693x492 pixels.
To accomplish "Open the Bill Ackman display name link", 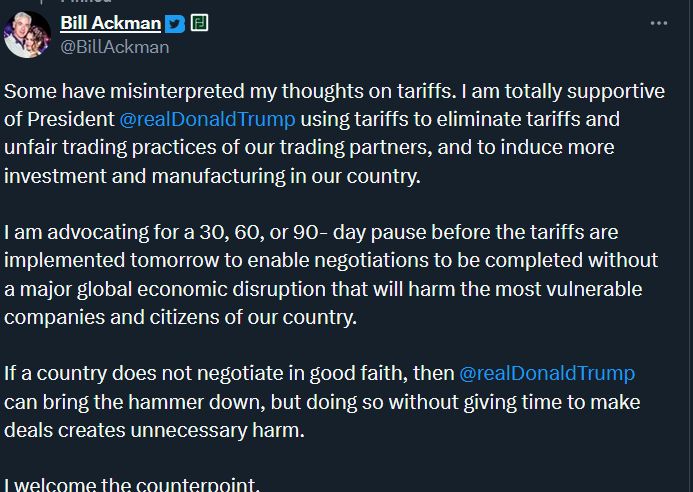I will tap(110, 23).
